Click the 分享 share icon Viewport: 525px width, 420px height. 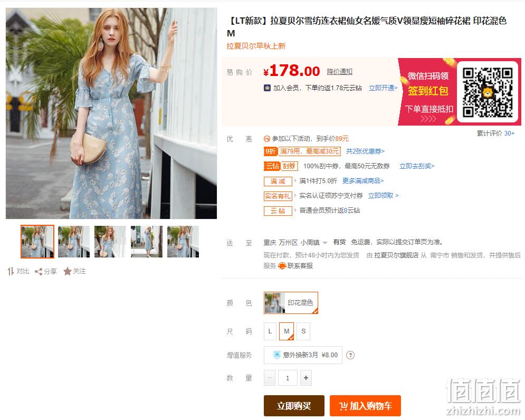(39, 272)
